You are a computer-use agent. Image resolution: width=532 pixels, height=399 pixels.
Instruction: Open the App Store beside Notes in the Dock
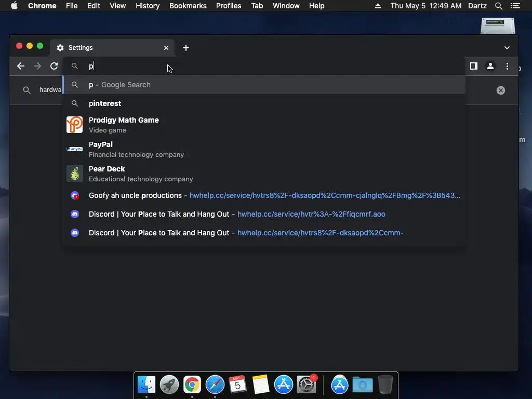283,384
